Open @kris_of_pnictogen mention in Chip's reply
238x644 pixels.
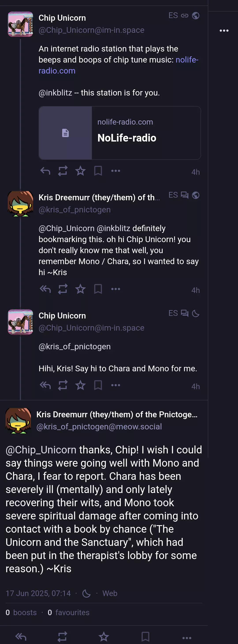(x=74, y=346)
